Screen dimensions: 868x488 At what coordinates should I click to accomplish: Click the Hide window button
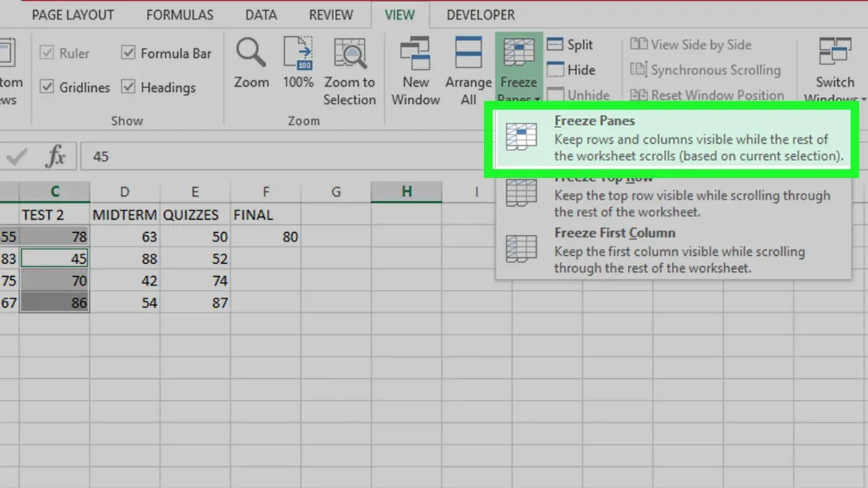tap(571, 70)
